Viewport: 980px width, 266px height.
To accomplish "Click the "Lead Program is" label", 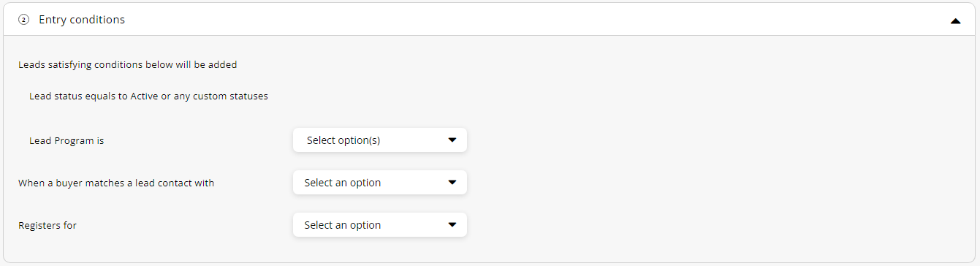I will [67, 140].
